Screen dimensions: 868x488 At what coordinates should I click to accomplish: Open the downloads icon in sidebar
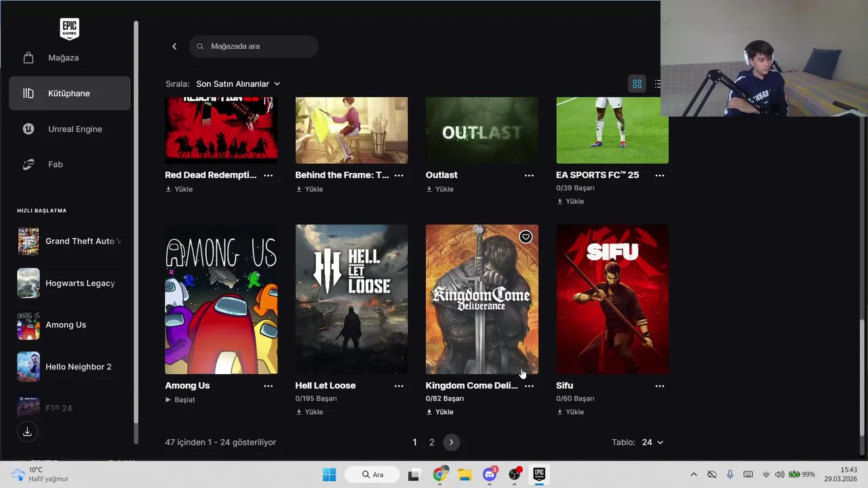pyautogui.click(x=27, y=432)
